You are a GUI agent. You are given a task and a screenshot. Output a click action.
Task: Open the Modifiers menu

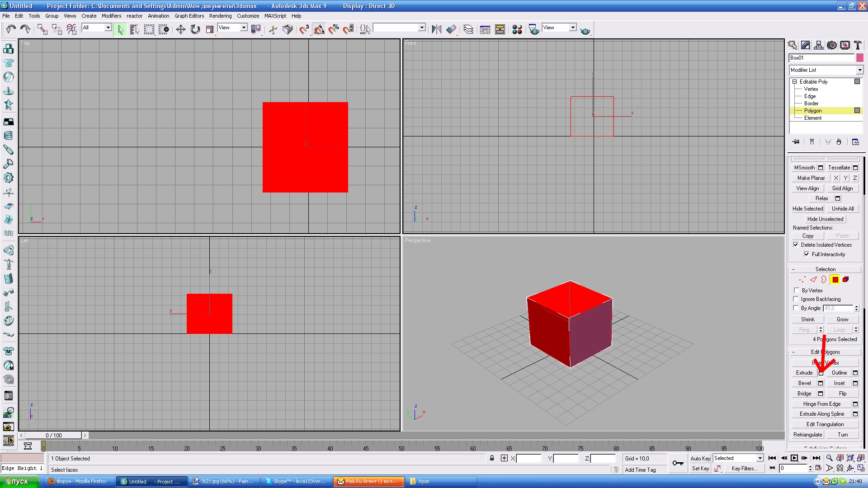pos(111,16)
